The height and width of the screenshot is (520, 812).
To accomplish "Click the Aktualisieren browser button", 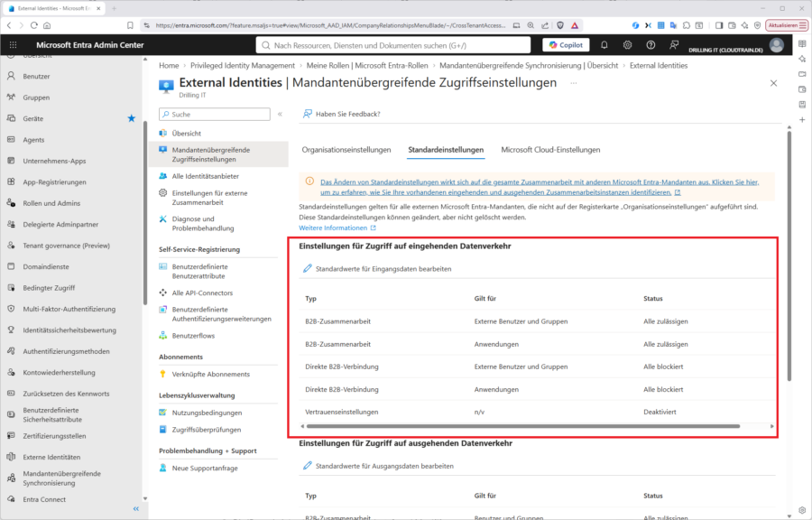I will tap(787, 25).
